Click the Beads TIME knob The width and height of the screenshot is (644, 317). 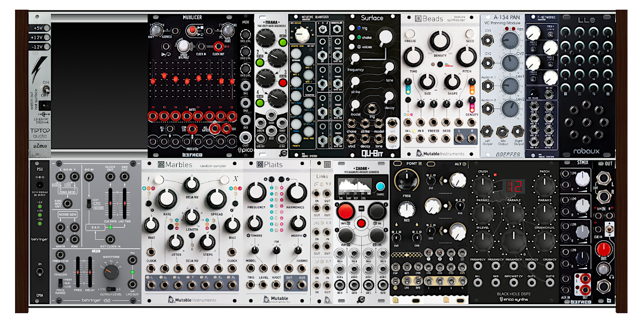pyautogui.click(x=413, y=57)
